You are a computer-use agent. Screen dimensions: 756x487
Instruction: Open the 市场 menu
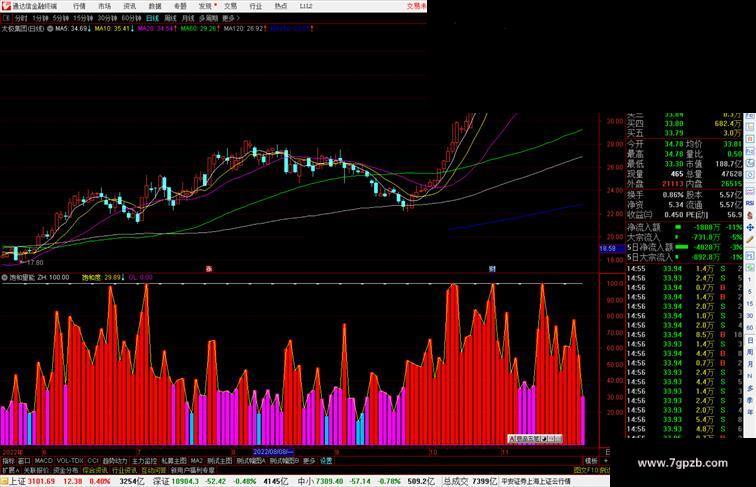pyautogui.click(x=104, y=6)
